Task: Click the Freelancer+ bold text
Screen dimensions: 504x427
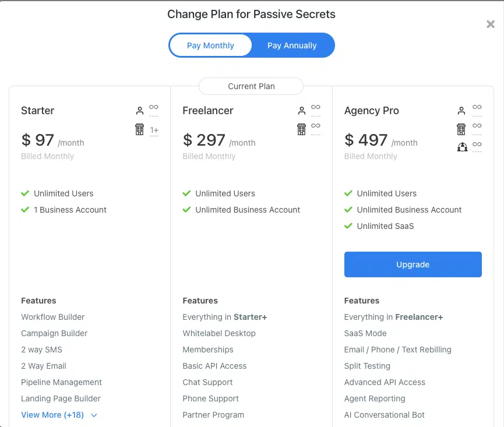Action: [x=419, y=317]
